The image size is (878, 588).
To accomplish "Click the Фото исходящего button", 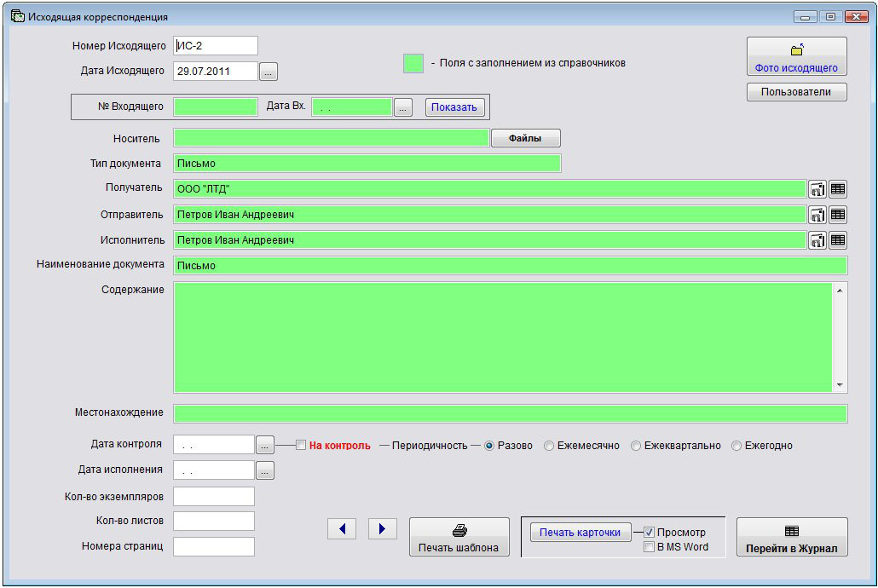I will tap(796, 56).
